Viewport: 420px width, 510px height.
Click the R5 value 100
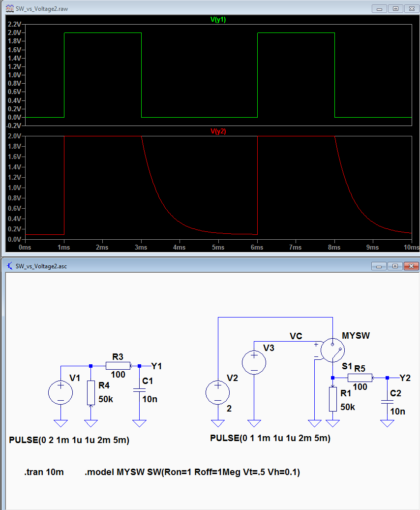360,387
